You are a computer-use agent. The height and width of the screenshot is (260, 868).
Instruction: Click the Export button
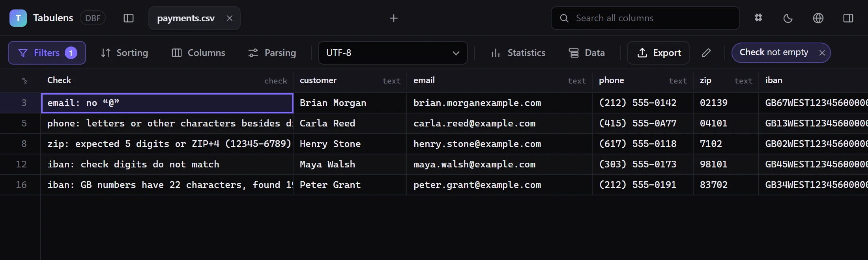click(x=658, y=53)
